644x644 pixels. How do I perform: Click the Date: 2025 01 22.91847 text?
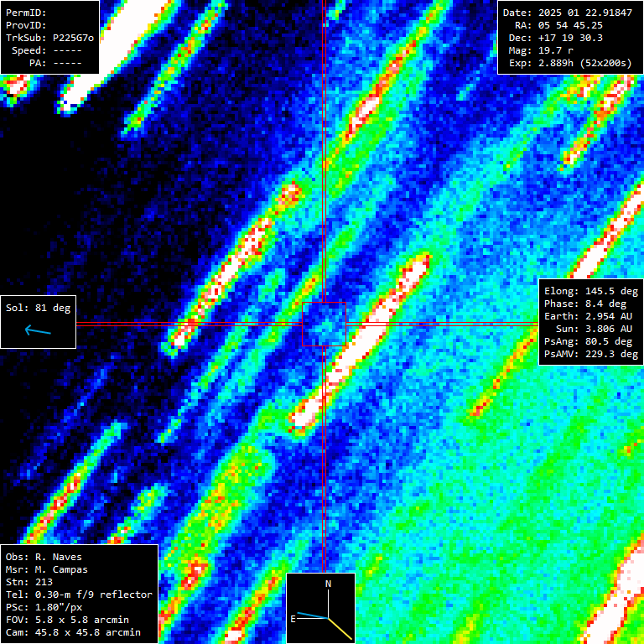tap(568, 13)
